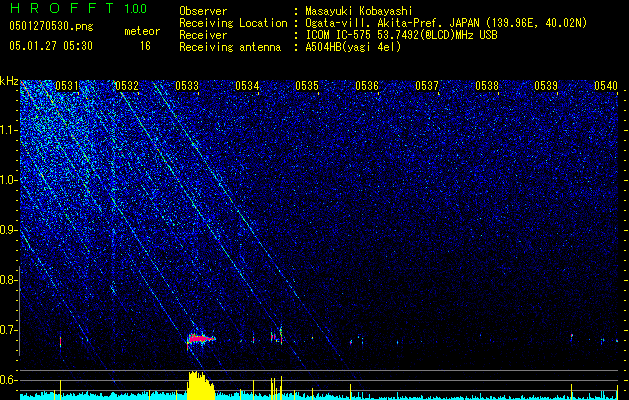Select observer name Masayuki Kobayashi
The height and width of the screenshot is (400, 629).
pos(358,11)
